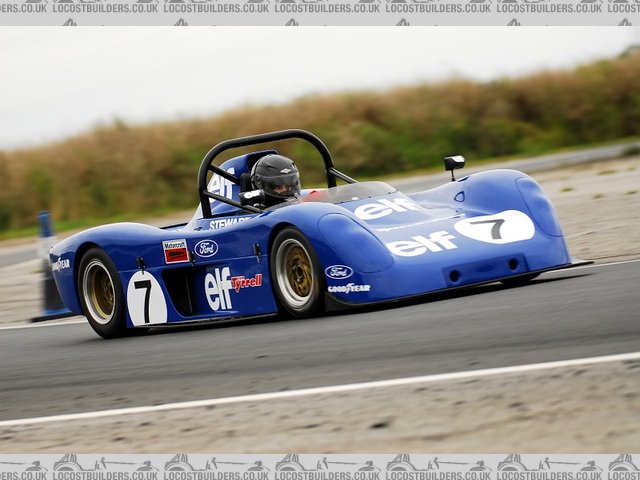
Task: Click the red Tyrrell text on the sidepod
Action: 247,282
